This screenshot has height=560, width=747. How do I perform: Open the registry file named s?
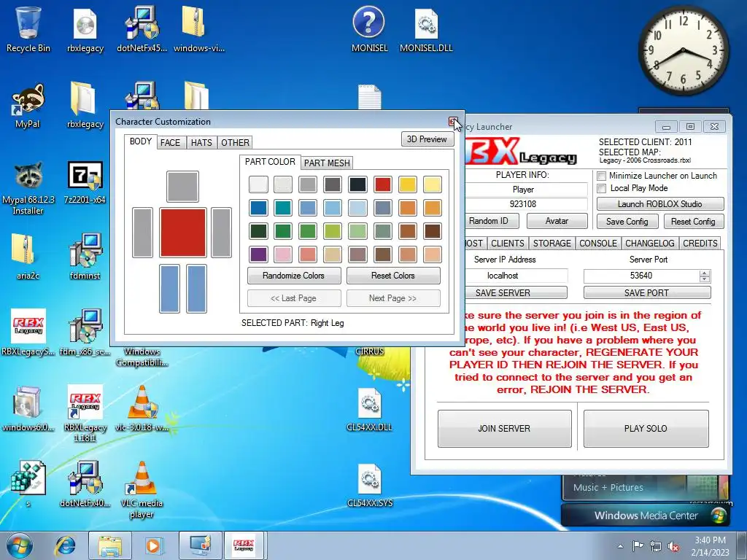pyautogui.click(x=28, y=483)
